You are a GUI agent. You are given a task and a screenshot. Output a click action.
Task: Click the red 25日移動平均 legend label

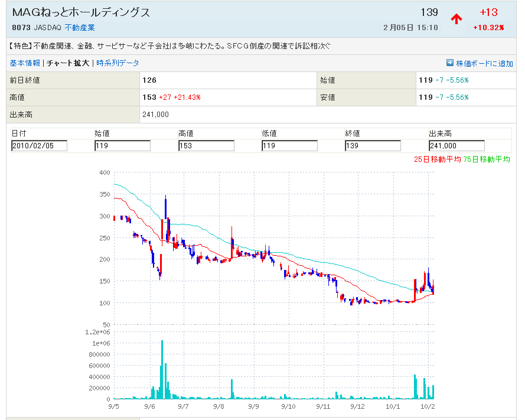(438, 159)
